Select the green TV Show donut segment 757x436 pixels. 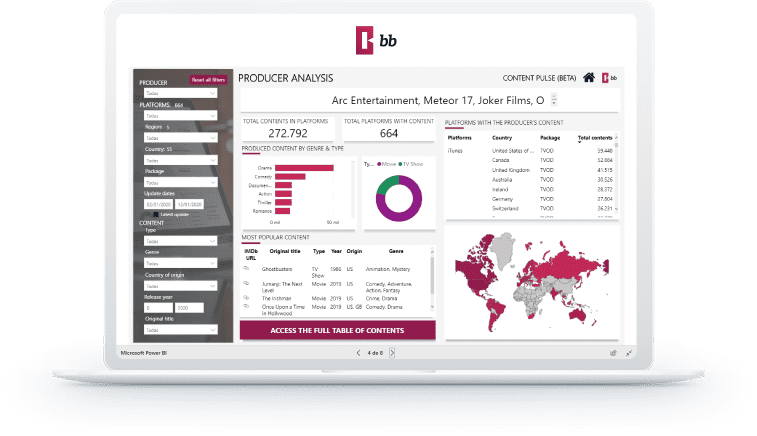(x=387, y=183)
